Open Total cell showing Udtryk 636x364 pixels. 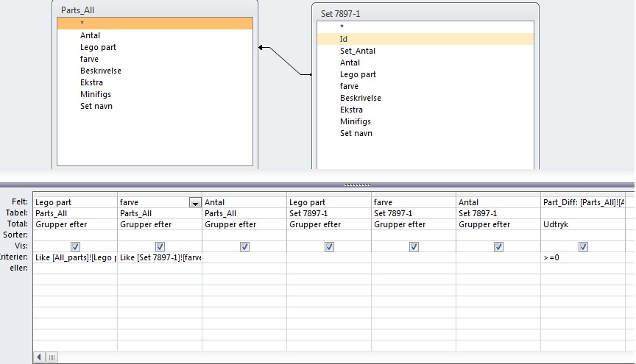pyautogui.click(x=582, y=224)
